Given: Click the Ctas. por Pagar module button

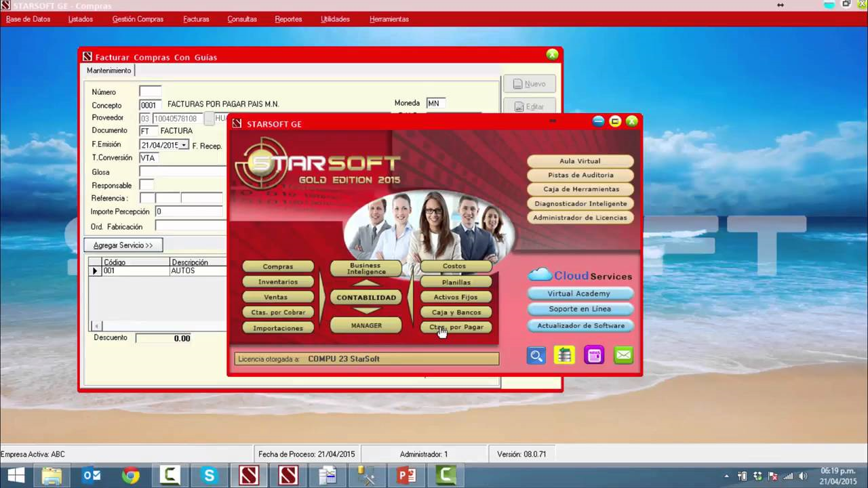Looking at the screenshot, I should point(456,327).
